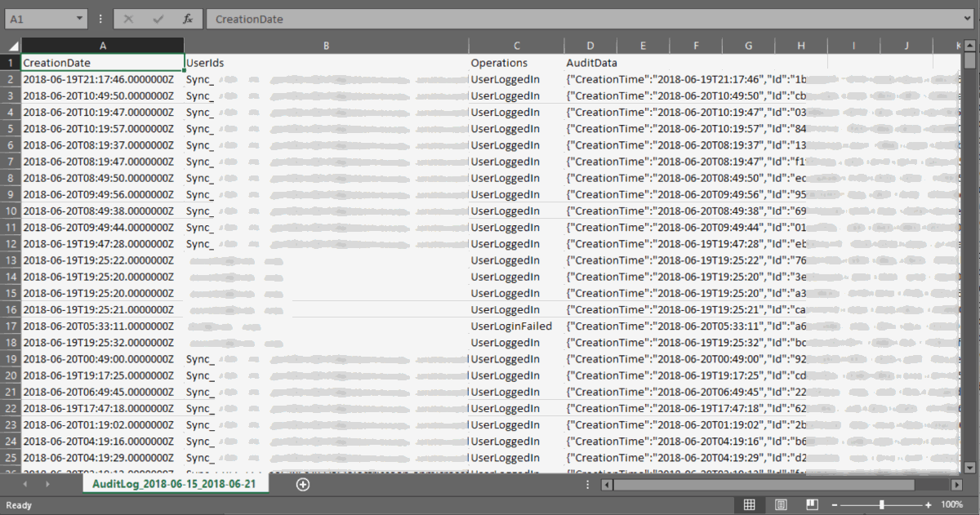Click the Select All corner triangle
Viewport: 980px width, 515px height.
click(13, 46)
